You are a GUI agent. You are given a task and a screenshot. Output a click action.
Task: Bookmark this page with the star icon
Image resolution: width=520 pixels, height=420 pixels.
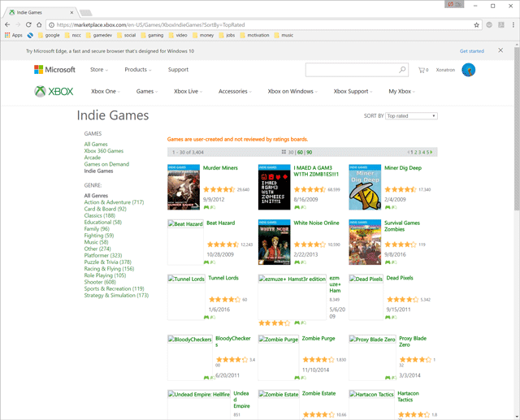point(477,25)
